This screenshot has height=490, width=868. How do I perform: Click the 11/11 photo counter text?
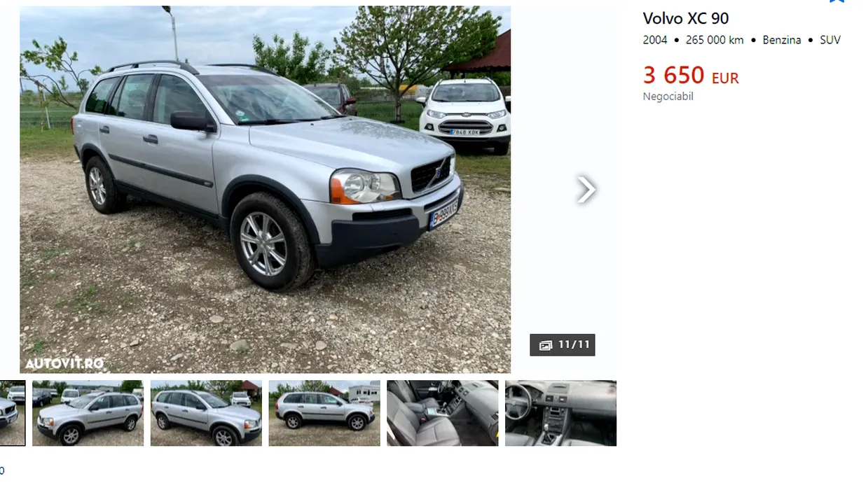click(574, 345)
